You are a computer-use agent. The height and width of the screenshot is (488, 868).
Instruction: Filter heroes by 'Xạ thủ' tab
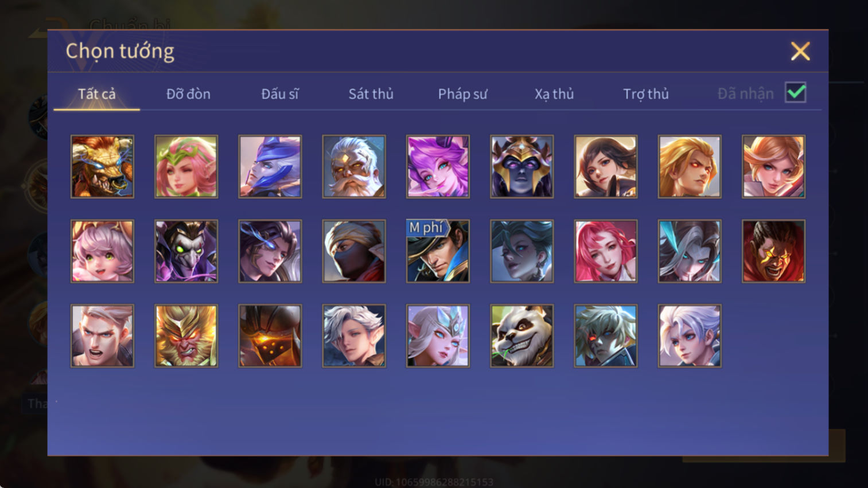coord(554,94)
